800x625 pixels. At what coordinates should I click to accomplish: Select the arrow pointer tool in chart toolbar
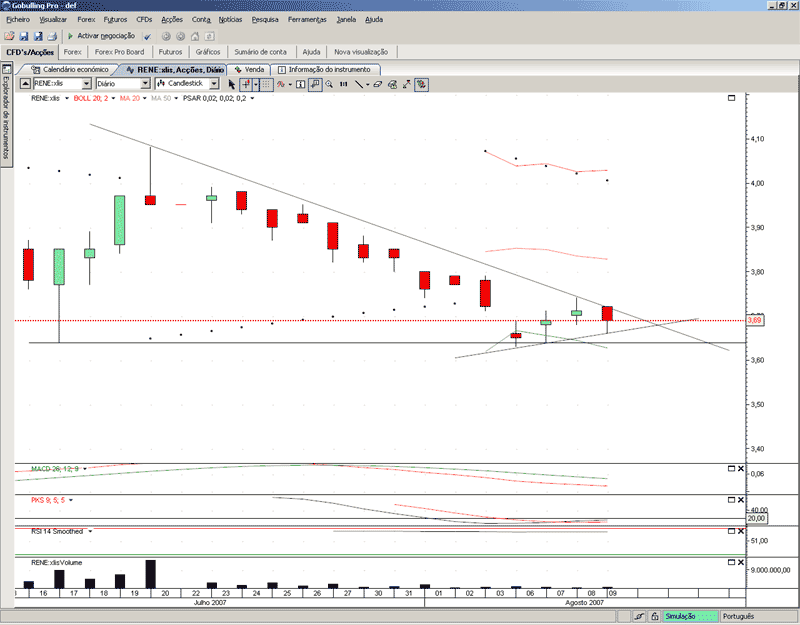tap(232, 84)
